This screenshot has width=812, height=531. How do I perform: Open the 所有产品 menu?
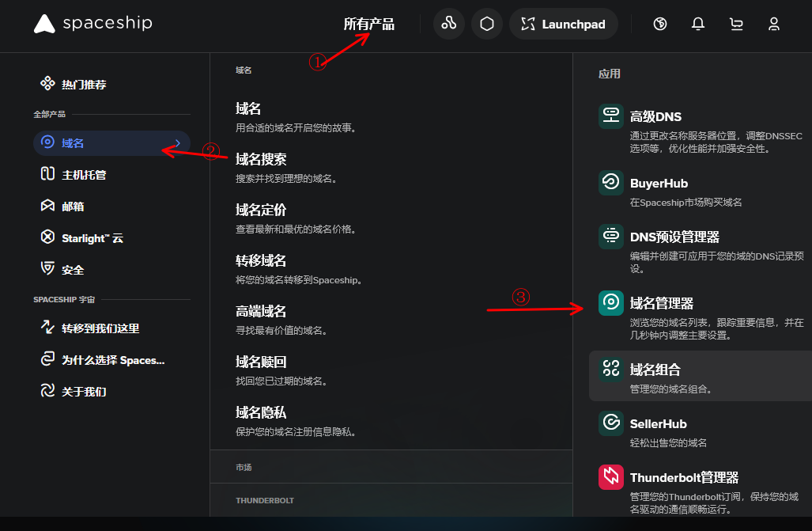click(x=368, y=25)
